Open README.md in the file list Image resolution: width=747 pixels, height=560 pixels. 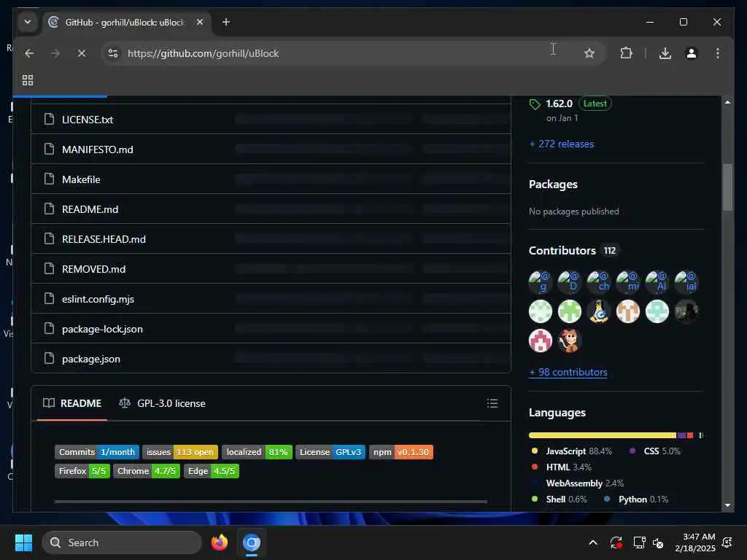90,209
